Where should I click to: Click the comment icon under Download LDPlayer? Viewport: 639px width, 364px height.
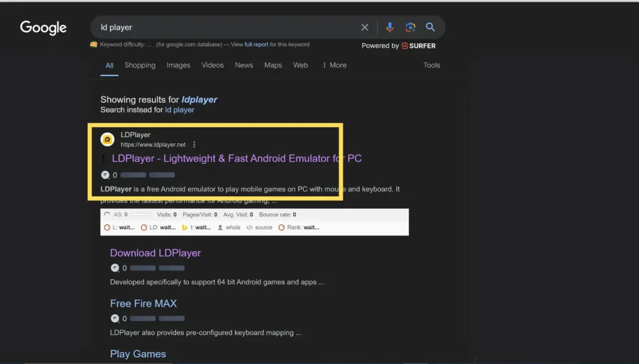point(115,268)
